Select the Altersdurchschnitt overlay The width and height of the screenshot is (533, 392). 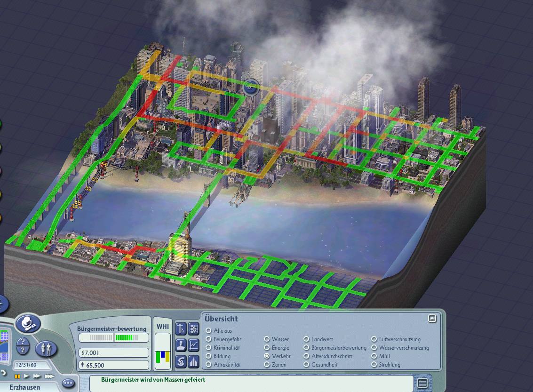click(x=306, y=356)
